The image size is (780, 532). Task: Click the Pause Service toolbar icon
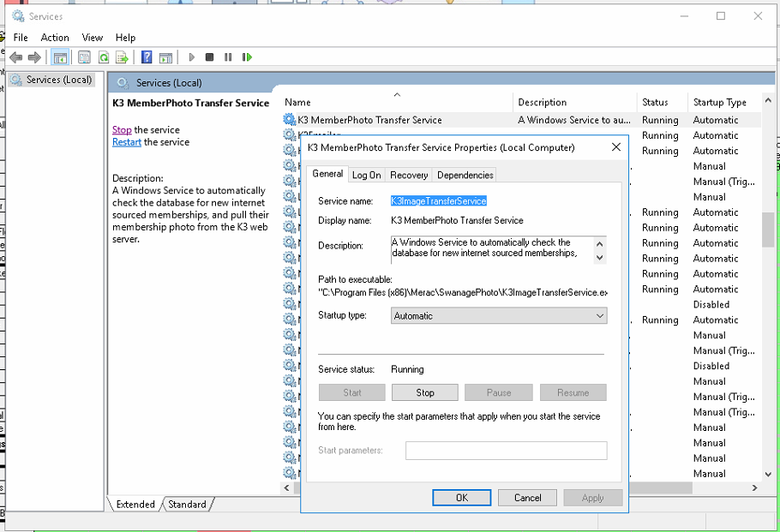(228, 57)
